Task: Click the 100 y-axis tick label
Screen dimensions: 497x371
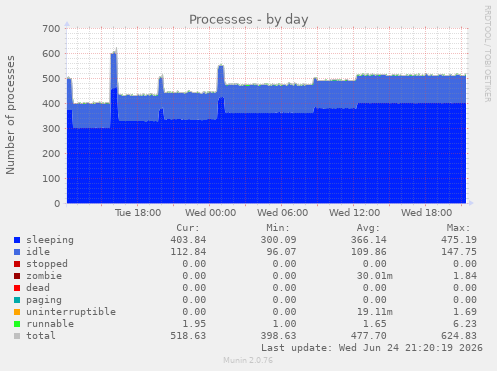Action: (x=51, y=179)
